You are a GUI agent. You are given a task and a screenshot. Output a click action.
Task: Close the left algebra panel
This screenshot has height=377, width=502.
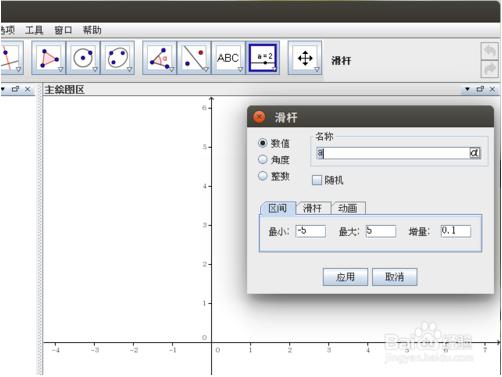click(x=28, y=89)
